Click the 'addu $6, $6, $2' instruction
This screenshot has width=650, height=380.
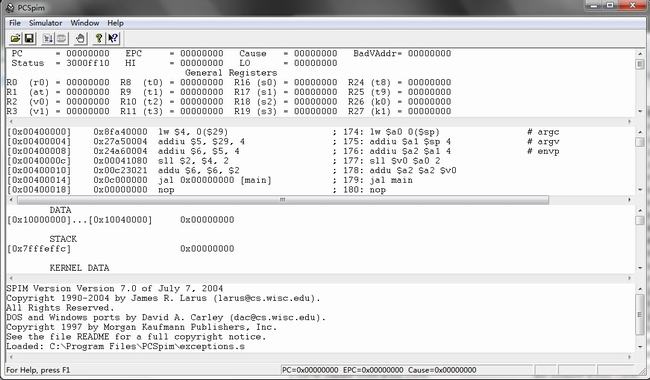[199, 170]
